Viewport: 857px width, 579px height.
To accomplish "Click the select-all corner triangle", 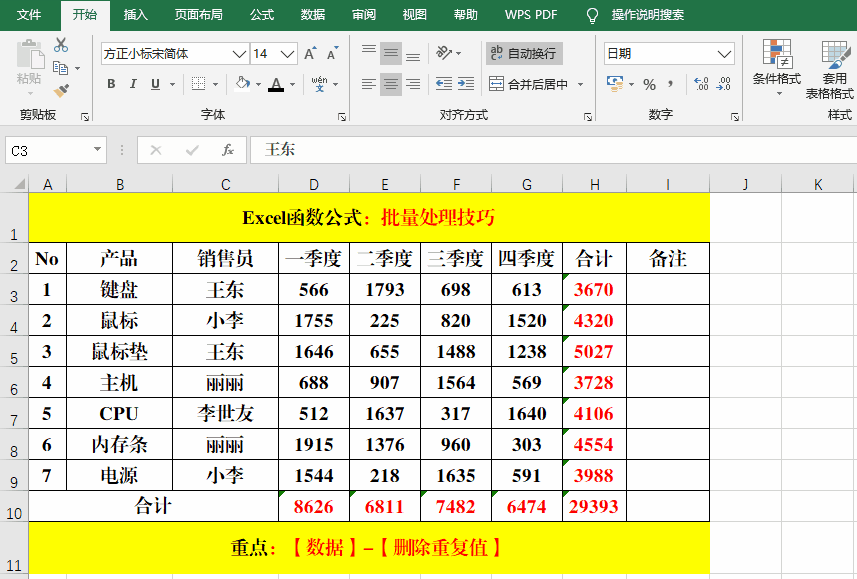I will tap(19, 184).
